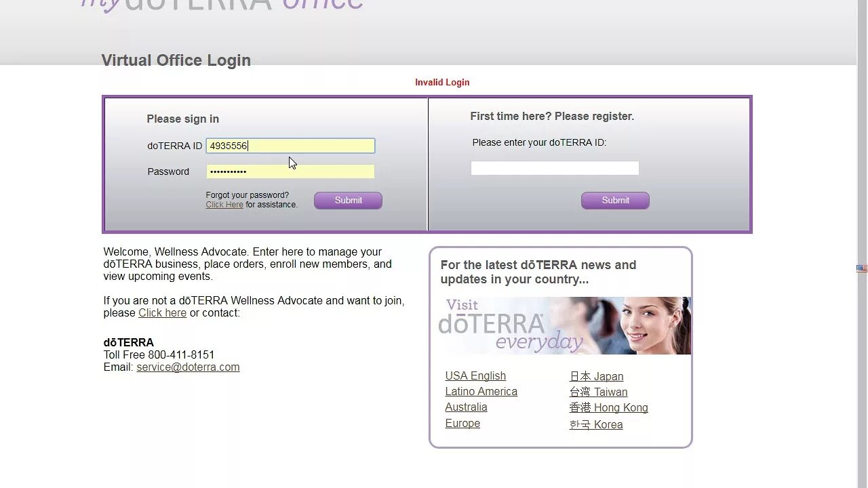Click the US flag icon at right edge

pyautogui.click(x=862, y=269)
